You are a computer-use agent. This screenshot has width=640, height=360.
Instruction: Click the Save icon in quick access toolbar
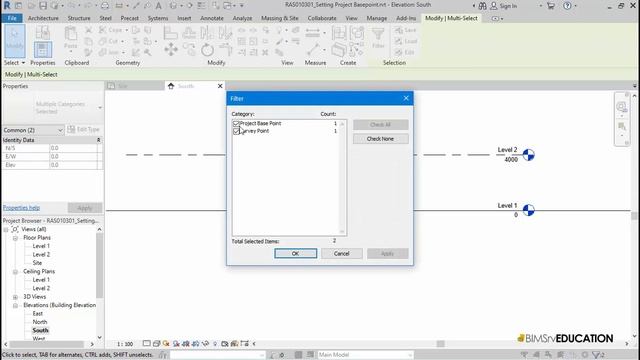[43, 6]
